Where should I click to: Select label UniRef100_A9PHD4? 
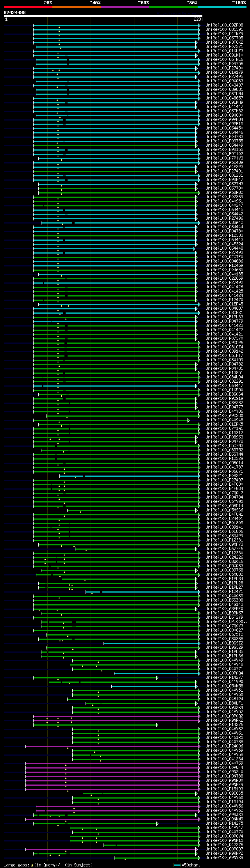224,119
